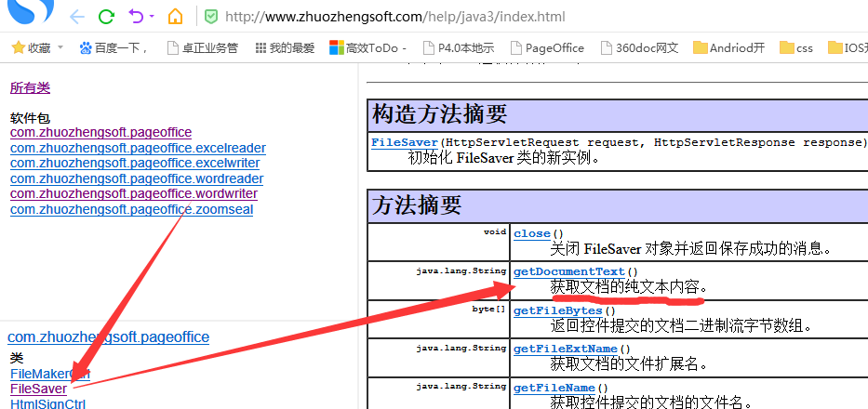Open the css bookmark folder
This screenshot has width=868, height=409.
point(796,48)
